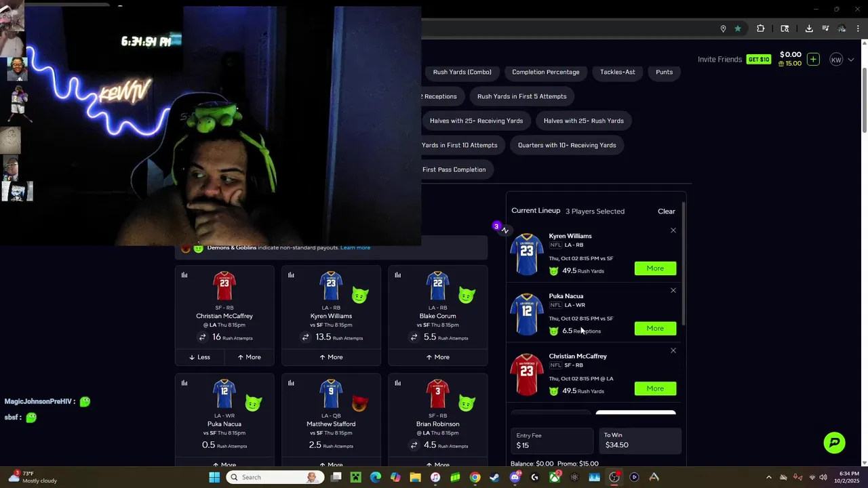Image resolution: width=868 pixels, height=488 pixels.
Task: Remove Kyren Williams from current lineup
Action: click(x=673, y=230)
